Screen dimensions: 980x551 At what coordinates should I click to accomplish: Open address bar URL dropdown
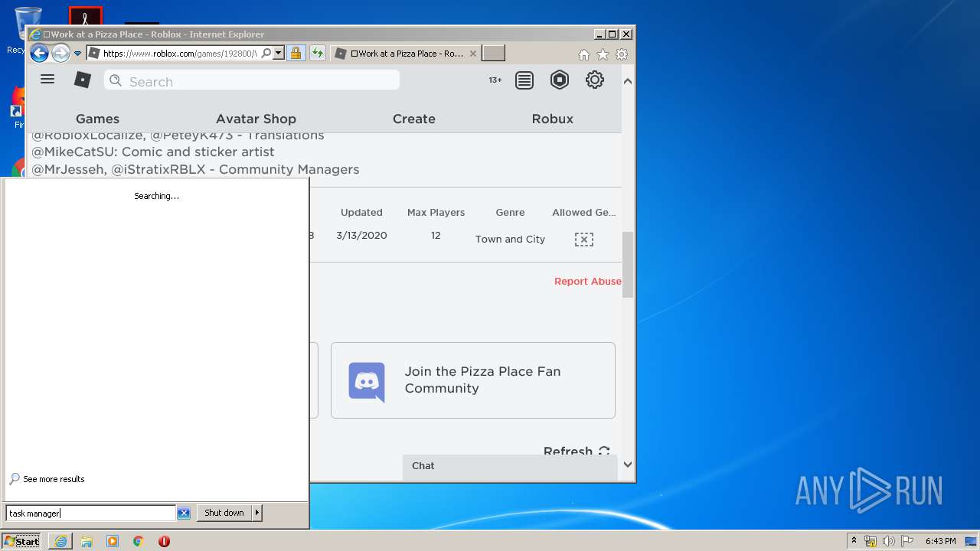click(279, 54)
